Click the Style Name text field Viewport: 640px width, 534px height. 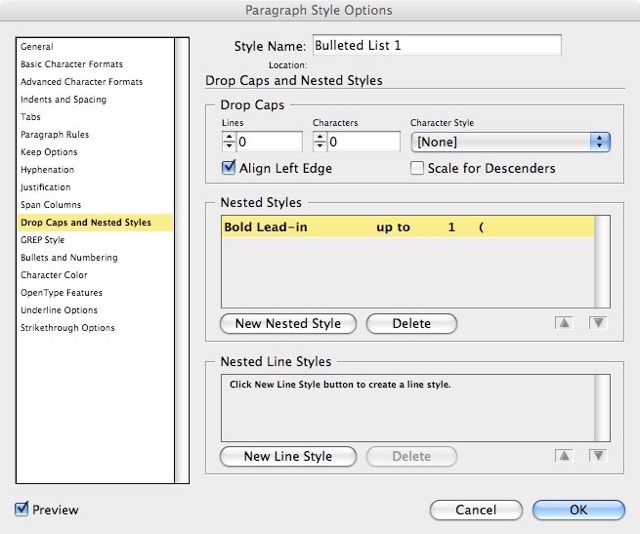click(x=436, y=45)
